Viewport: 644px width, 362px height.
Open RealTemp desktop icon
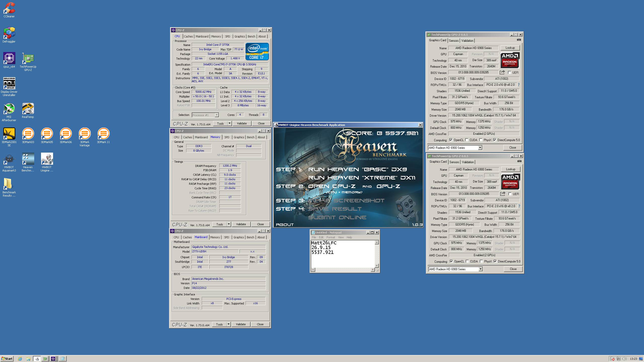tap(28, 111)
